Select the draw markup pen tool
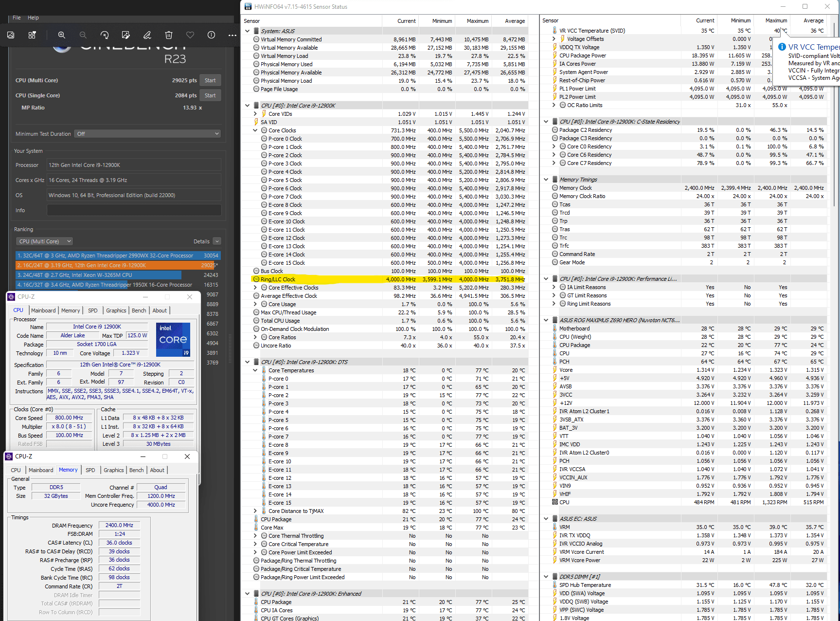840x621 pixels. pyautogui.click(x=147, y=35)
